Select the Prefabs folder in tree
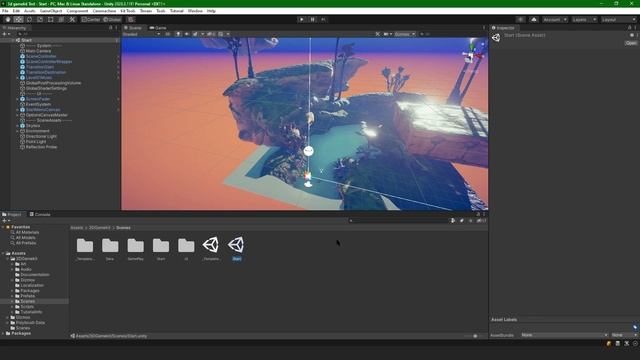This screenshot has height=360, width=640. point(28,296)
